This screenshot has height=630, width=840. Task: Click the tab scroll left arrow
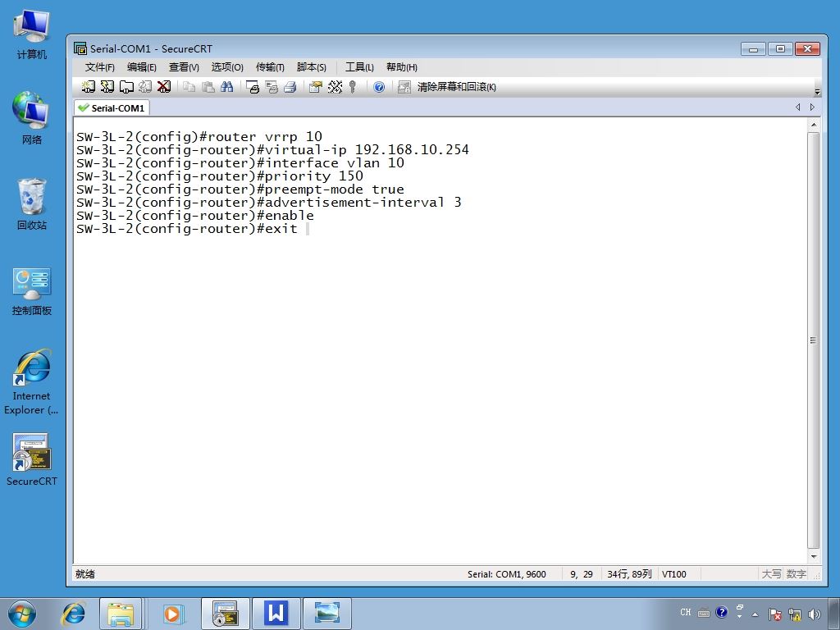(x=797, y=107)
